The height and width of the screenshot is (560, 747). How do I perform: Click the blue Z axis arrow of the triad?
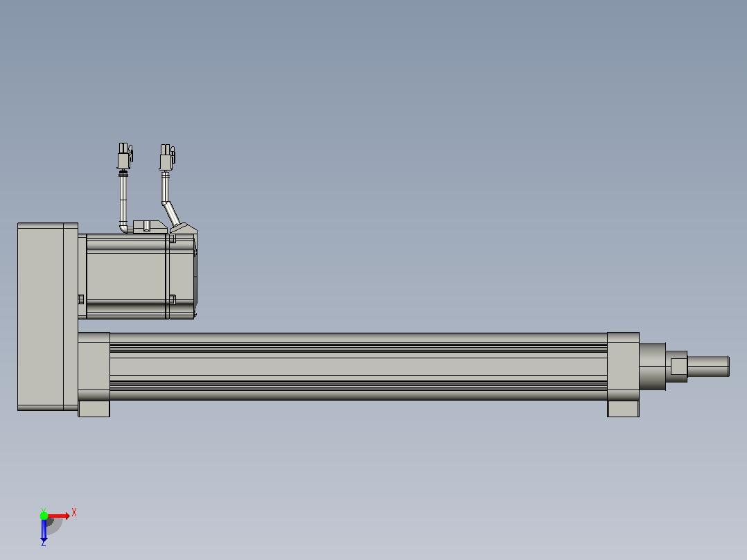(x=44, y=530)
